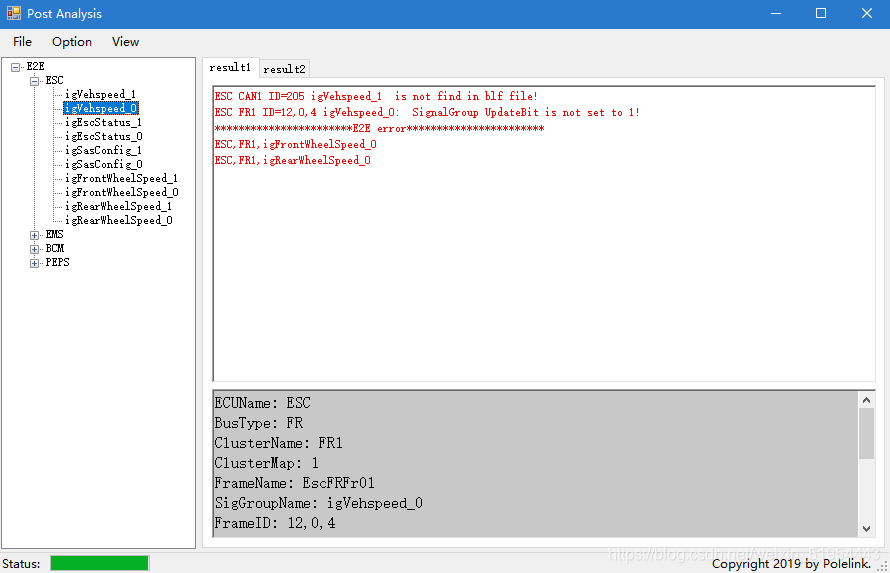
Task: Switch to the result1 tab
Action: [230, 68]
